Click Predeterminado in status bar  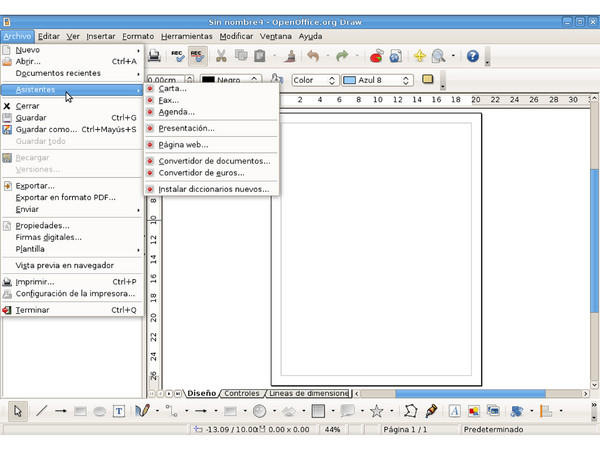point(493,429)
